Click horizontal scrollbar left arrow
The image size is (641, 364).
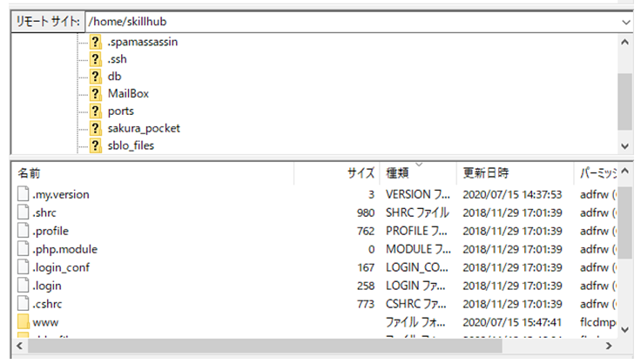[x=19, y=346]
